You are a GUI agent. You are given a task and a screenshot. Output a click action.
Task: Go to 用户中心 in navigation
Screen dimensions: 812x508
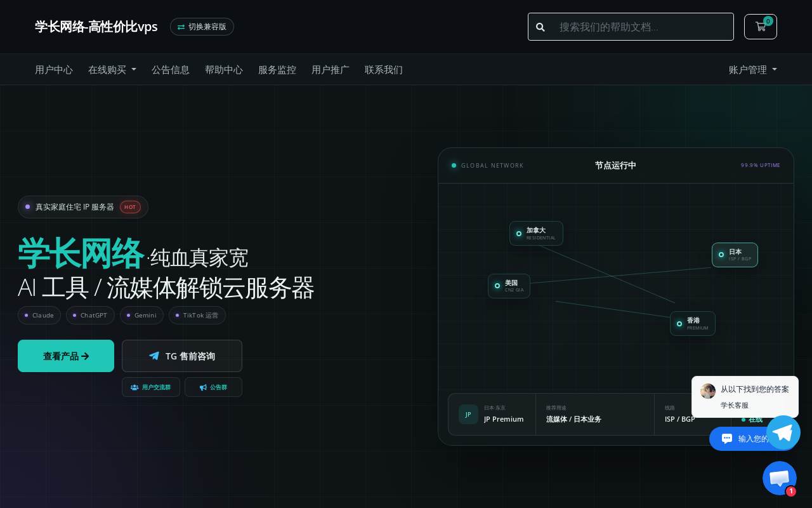(x=54, y=70)
